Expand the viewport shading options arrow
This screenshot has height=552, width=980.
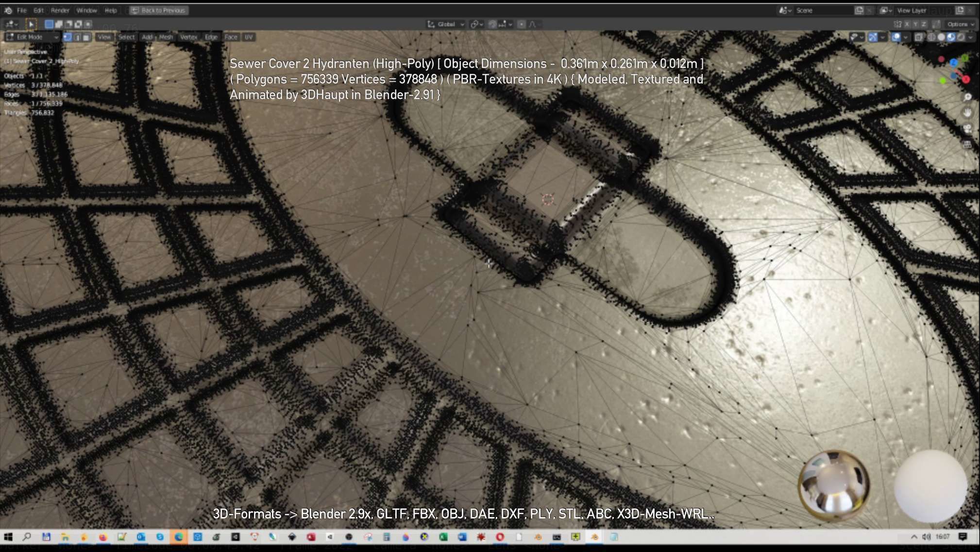click(971, 37)
